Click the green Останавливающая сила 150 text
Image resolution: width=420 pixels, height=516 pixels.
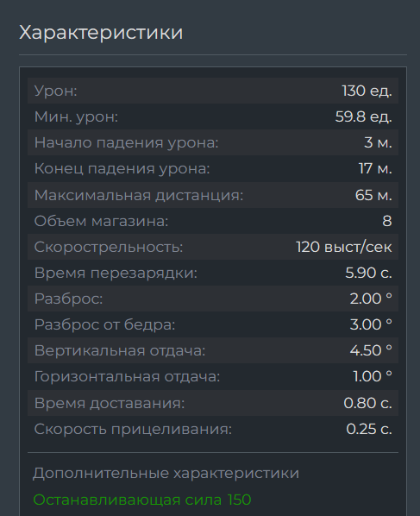point(142,500)
